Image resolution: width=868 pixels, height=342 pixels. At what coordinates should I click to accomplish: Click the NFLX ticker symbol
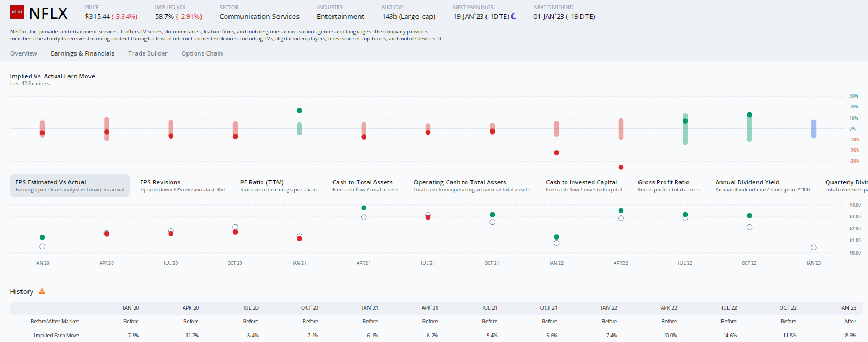[48, 13]
